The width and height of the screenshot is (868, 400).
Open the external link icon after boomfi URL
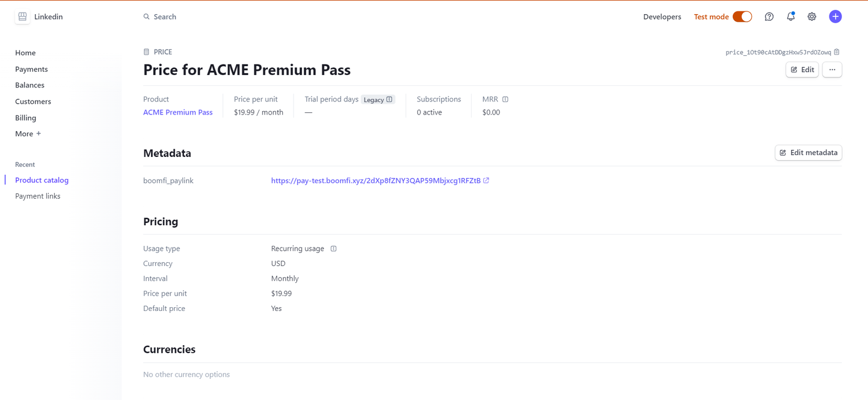(x=486, y=181)
